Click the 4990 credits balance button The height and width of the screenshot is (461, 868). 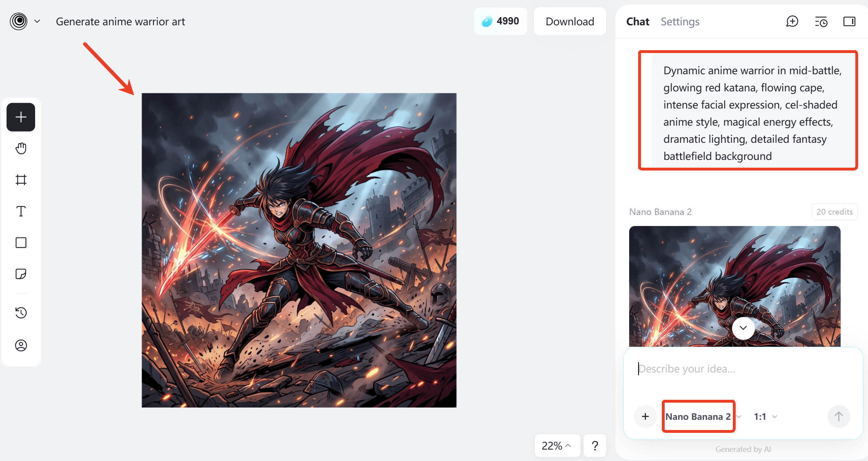(x=501, y=21)
